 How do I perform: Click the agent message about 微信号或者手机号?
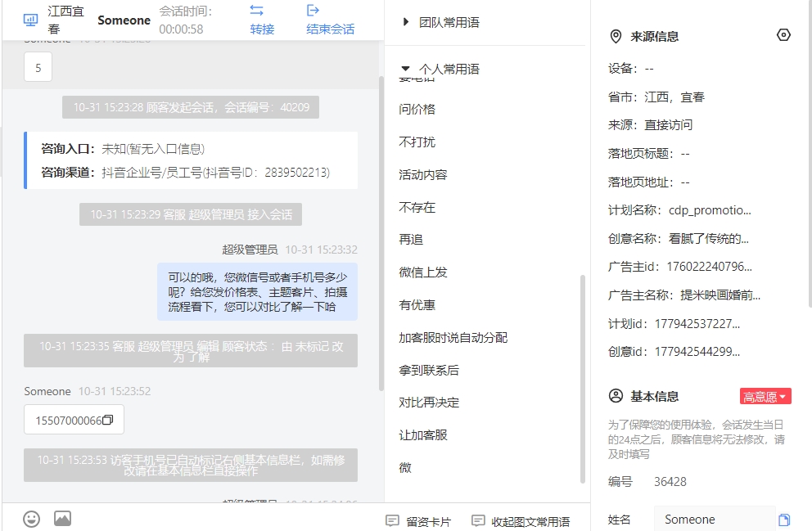click(x=257, y=292)
